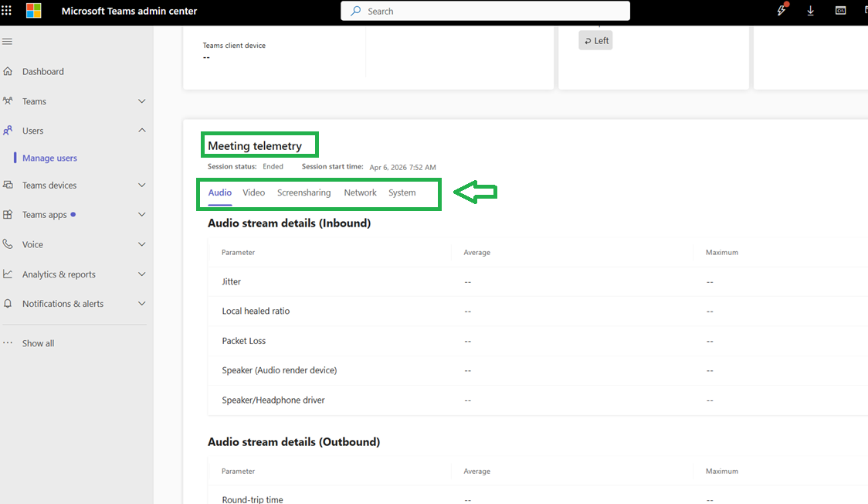Viewport: 868px width, 504px height.
Task: Open the app launcher waffle icon
Action: click(6, 11)
